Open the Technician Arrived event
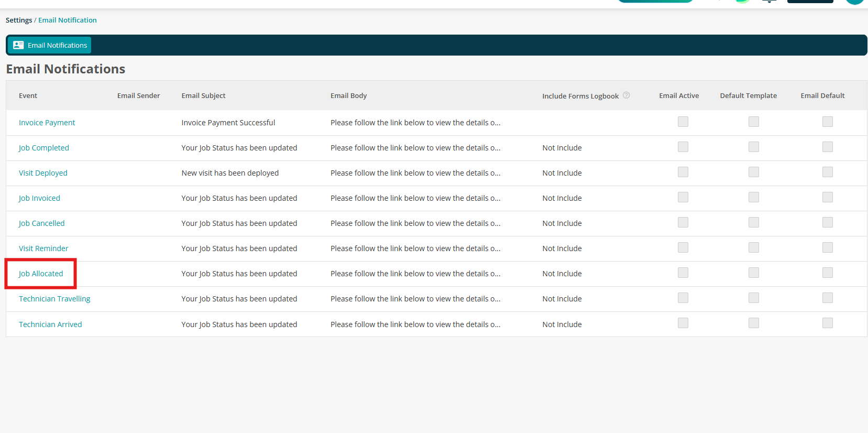Viewport: 868px width, 433px height. (50, 324)
